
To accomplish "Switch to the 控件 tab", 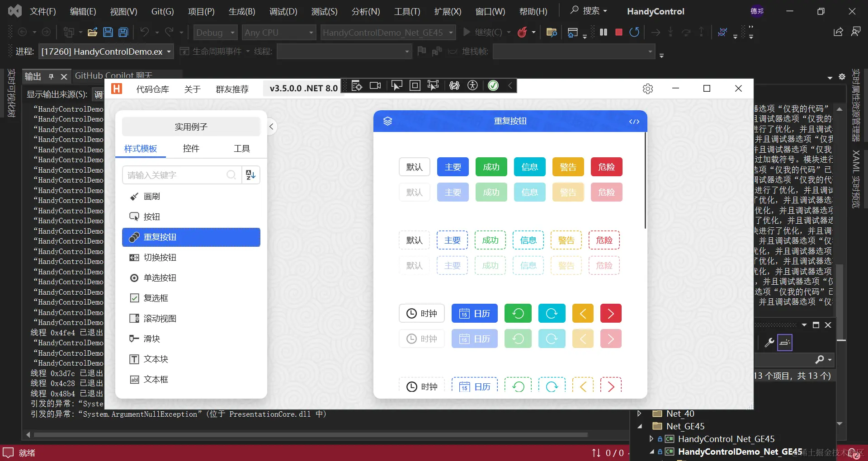I will [191, 149].
